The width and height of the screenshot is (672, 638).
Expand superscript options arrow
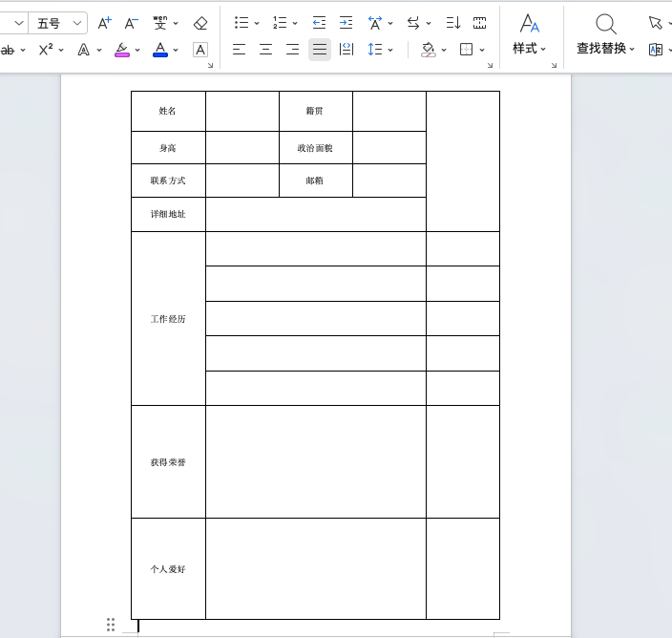click(61, 51)
